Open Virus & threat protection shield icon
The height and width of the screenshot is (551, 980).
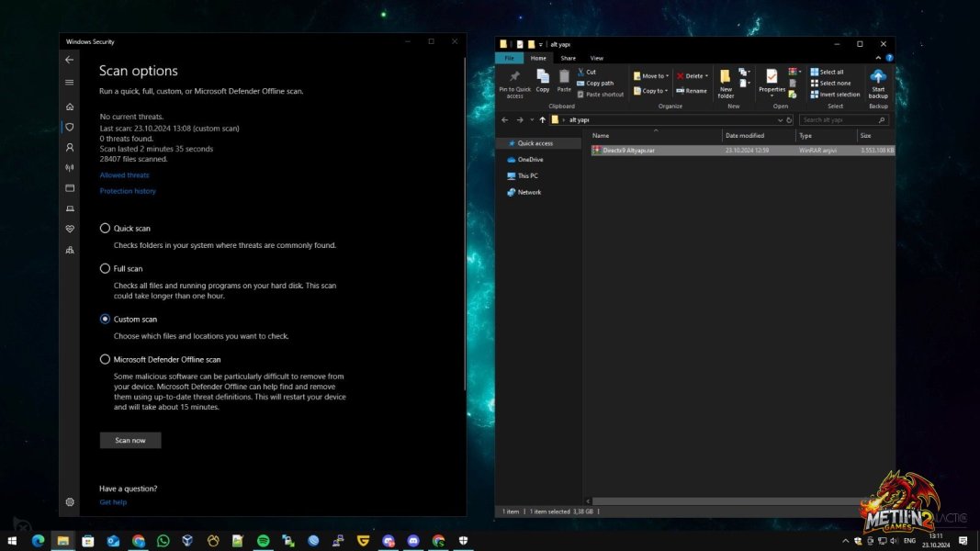point(70,127)
